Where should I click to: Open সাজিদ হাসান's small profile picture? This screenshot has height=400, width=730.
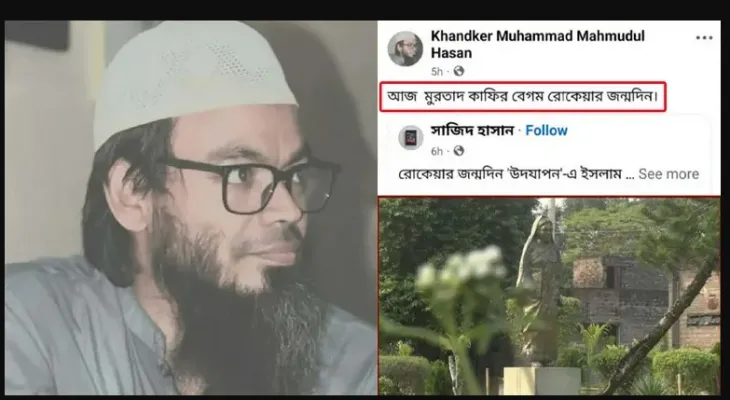tap(411, 138)
